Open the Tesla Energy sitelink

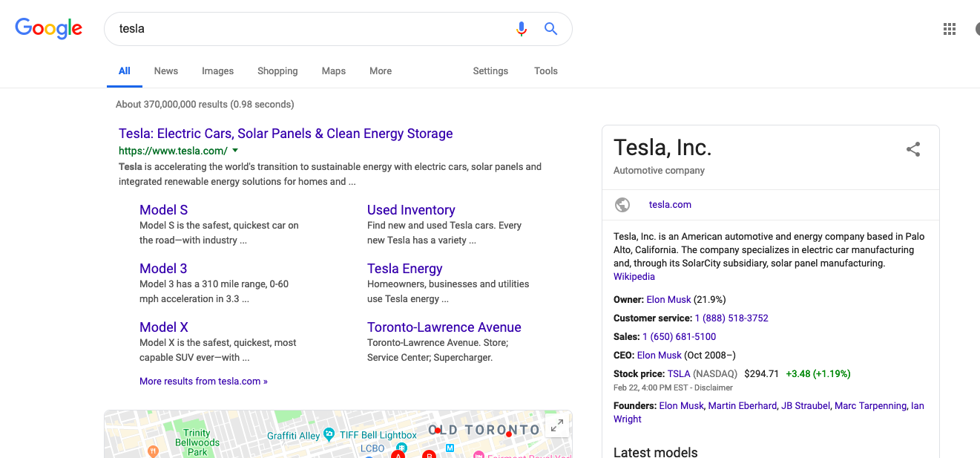[404, 269]
